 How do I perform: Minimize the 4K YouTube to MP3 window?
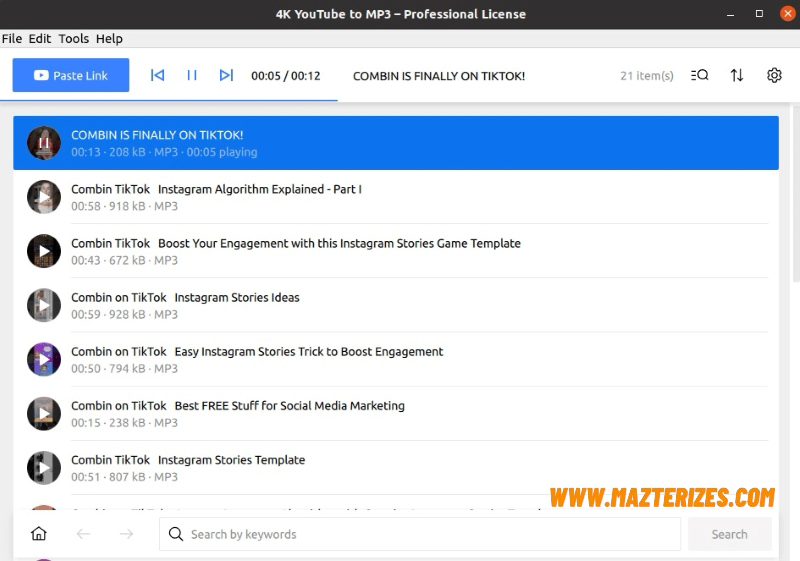[x=731, y=14]
